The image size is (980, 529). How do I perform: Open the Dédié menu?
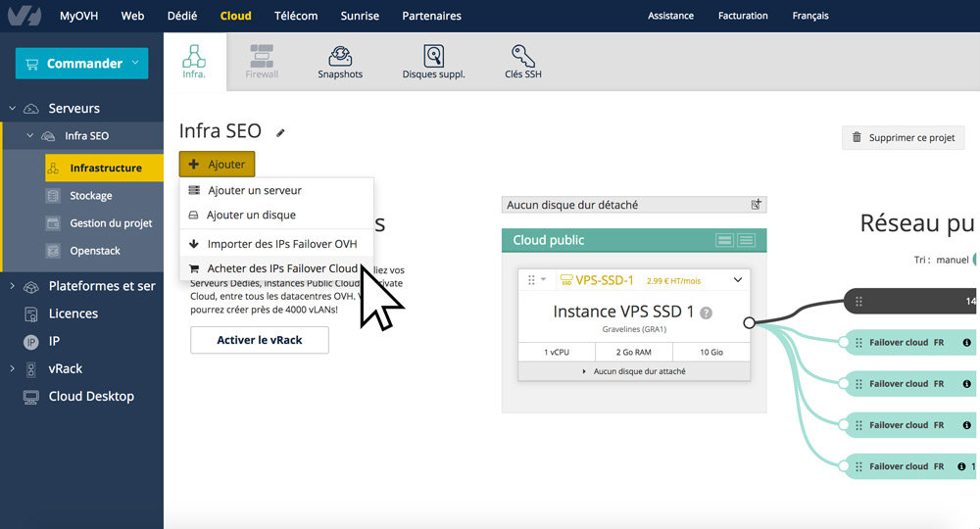pos(182,16)
